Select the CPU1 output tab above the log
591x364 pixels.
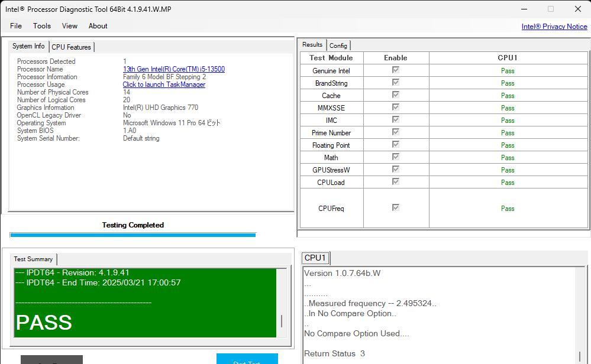click(x=315, y=258)
